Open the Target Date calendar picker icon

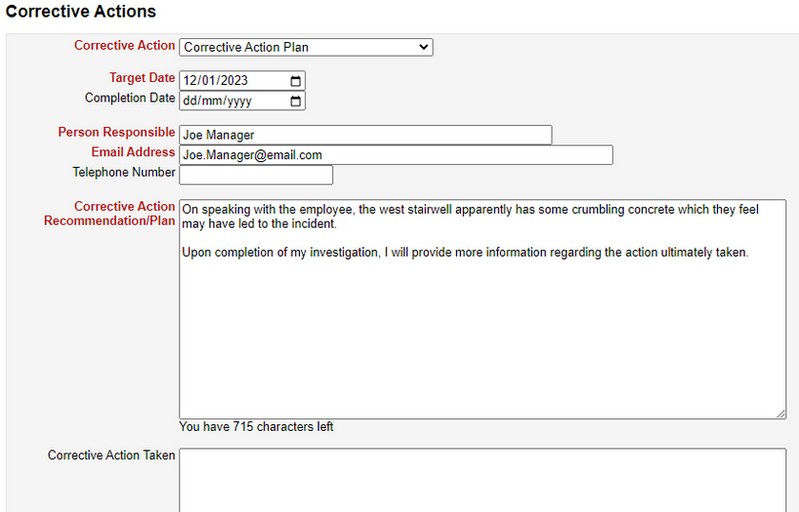coord(295,80)
